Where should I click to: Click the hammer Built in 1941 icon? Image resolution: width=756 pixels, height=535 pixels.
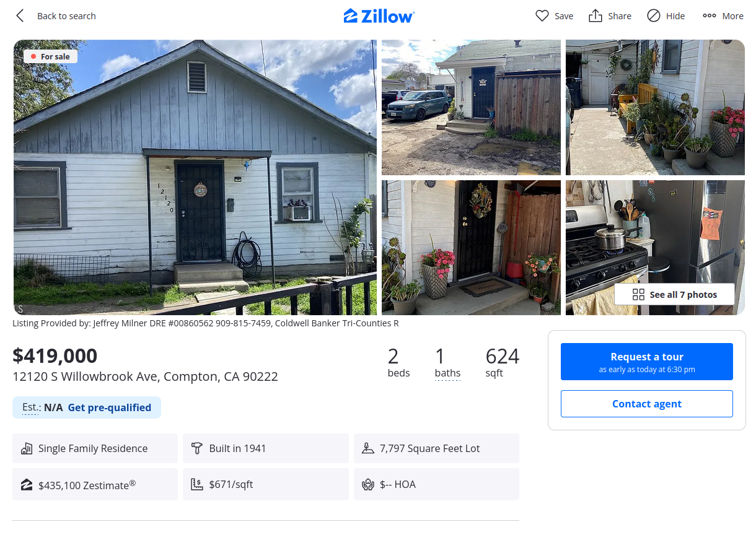click(197, 448)
